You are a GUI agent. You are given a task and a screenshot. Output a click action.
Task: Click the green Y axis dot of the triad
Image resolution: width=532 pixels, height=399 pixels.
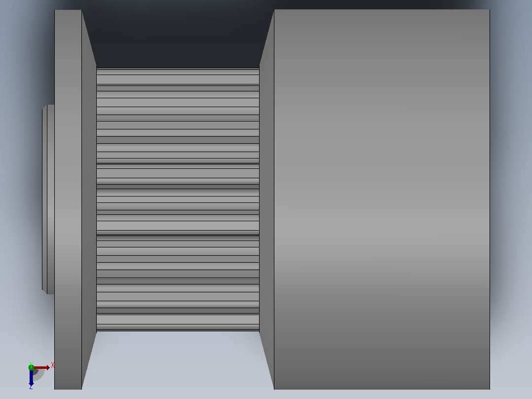point(31,367)
